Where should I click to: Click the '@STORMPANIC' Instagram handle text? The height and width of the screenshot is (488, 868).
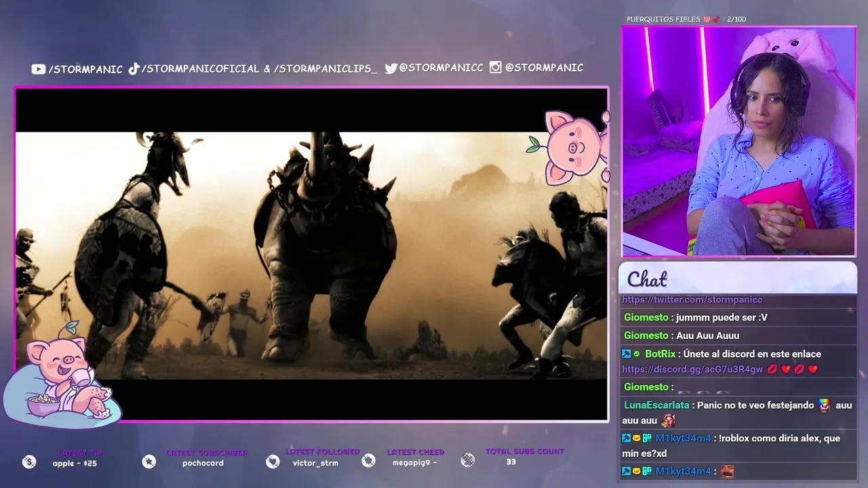coord(544,68)
